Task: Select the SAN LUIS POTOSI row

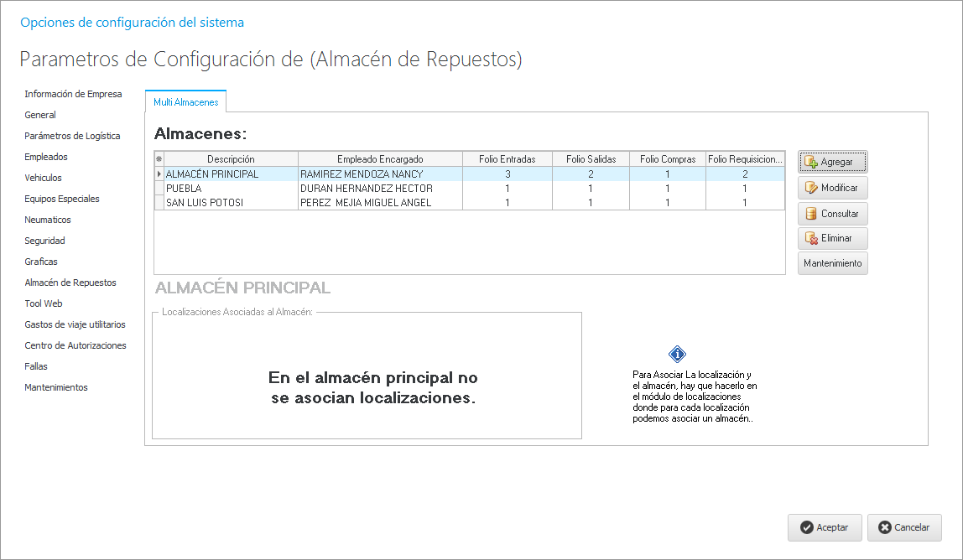Action: coord(206,203)
